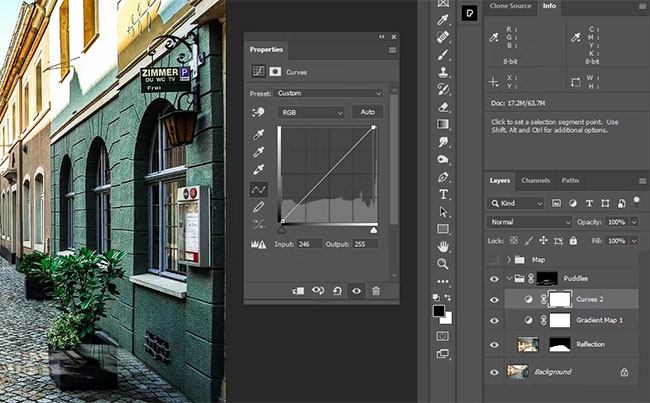Select the Eyedropper tool in the toolbar
The height and width of the screenshot is (403, 650).
point(443,19)
